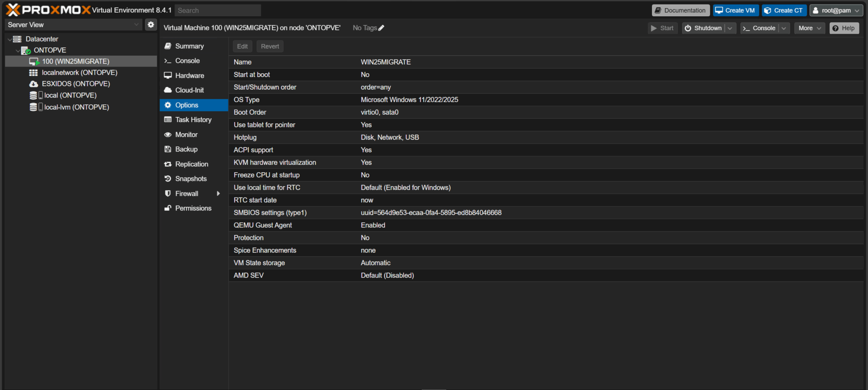Expand the Shutdown button's dropdown arrow

click(730, 28)
